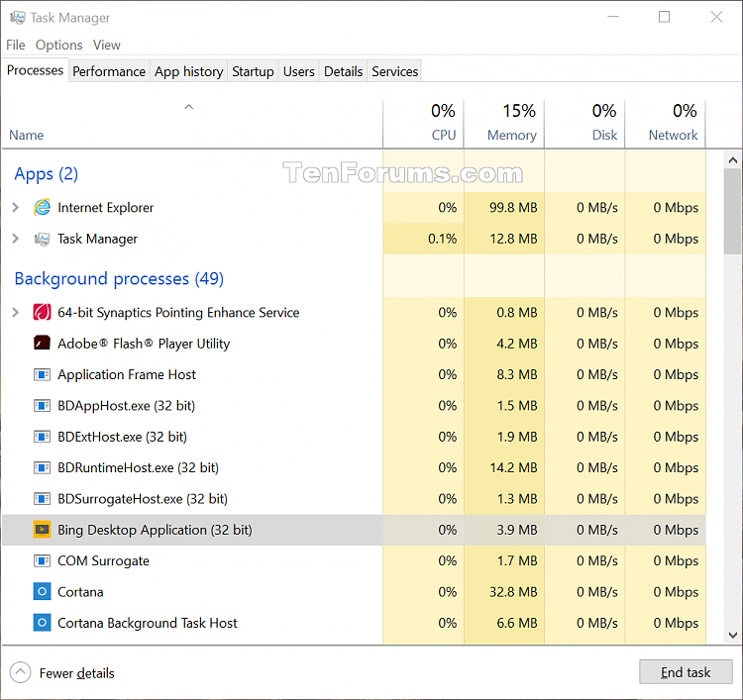Image resolution: width=743 pixels, height=700 pixels.
Task: Click the scrollbar down arrow
Action: pos(733,635)
